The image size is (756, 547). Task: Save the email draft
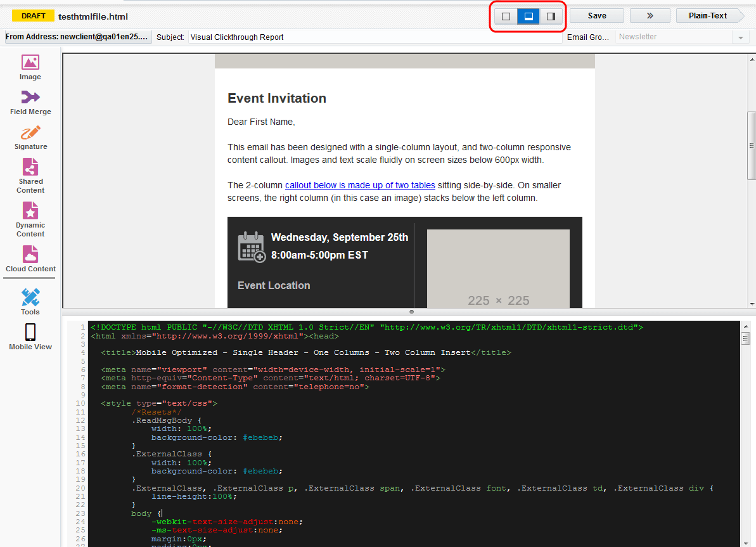(596, 16)
